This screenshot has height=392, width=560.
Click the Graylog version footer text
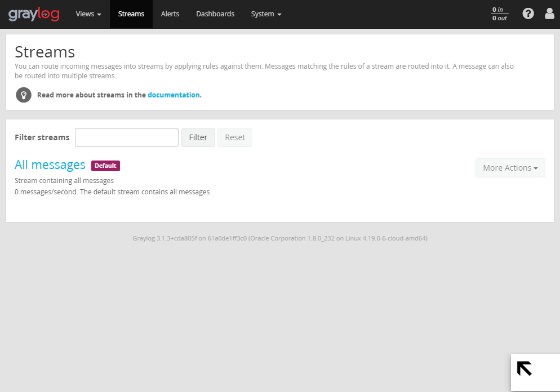coord(280,238)
